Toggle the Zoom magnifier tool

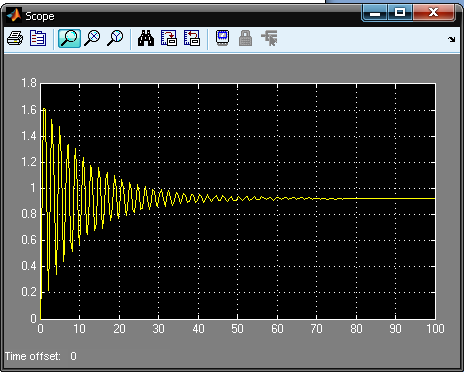pyautogui.click(x=69, y=38)
